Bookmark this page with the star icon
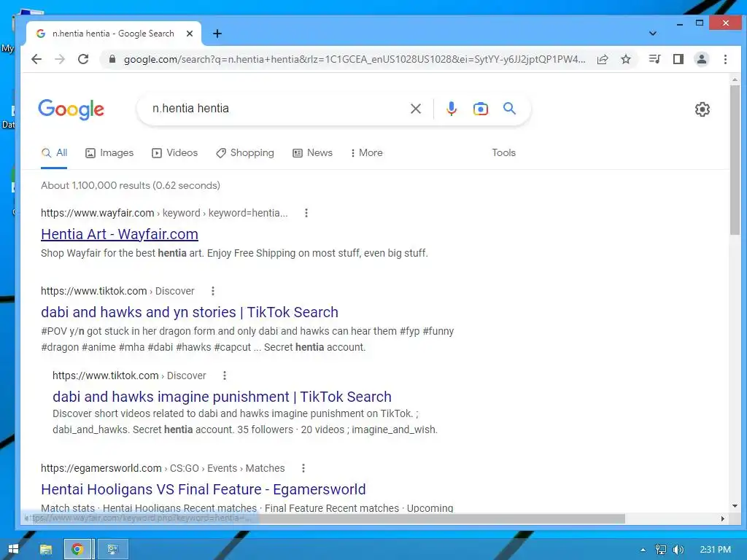Viewport: 747px width, 560px height. (626, 59)
